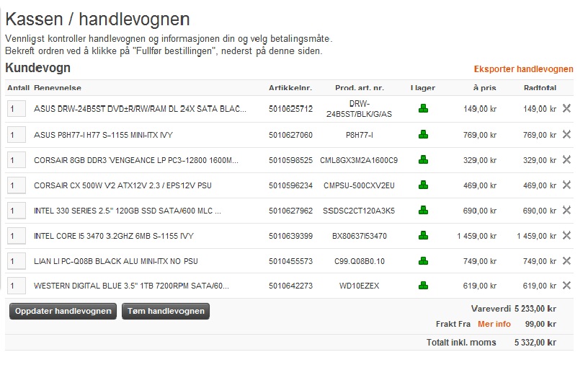The image size is (588, 365).
Task: Select article number 5010642273
Action: point(290,286)
